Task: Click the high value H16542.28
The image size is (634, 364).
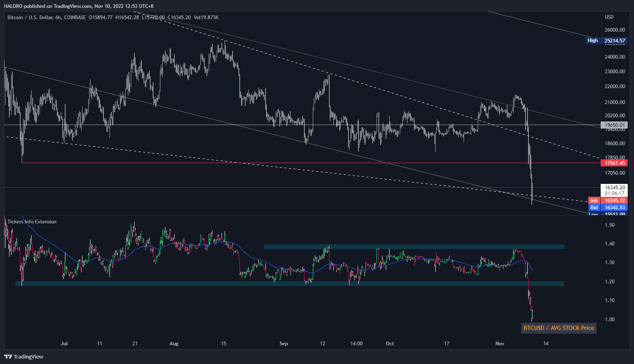Action: tap(127, 17)
